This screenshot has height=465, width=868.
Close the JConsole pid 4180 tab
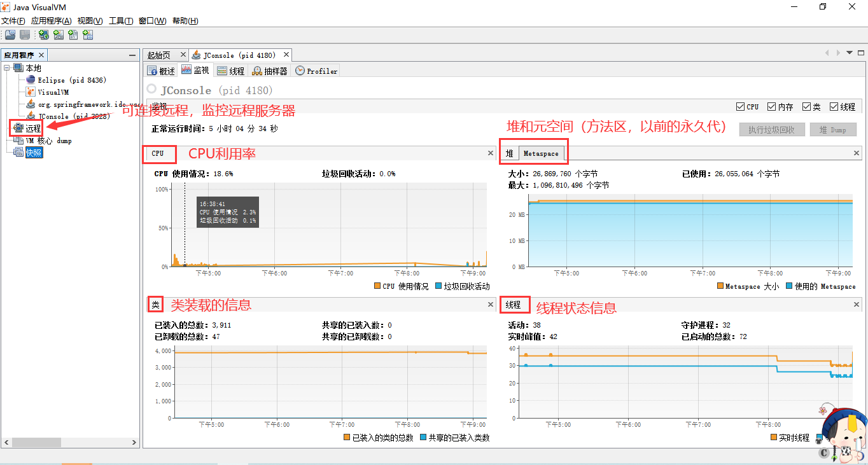click(286, 55)
